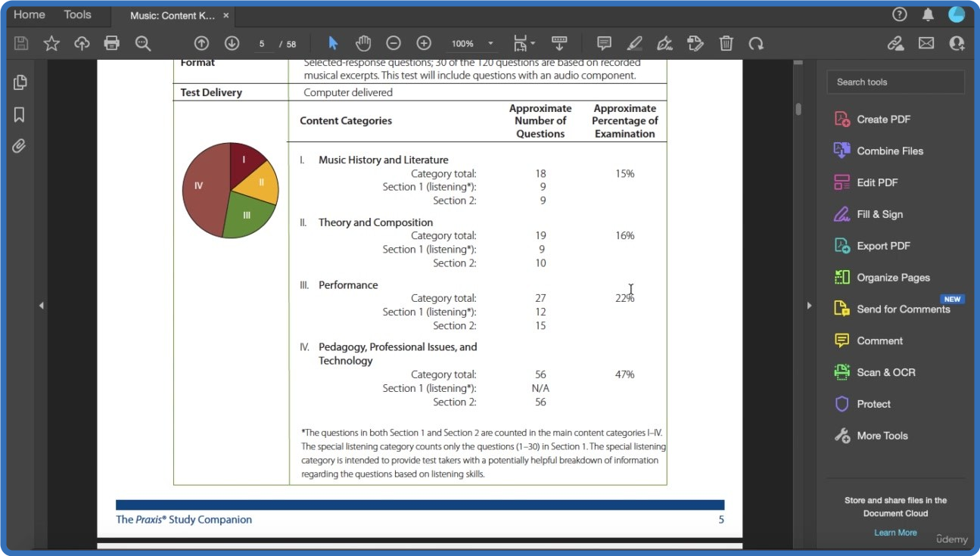The height and width of the screenshot is (556, 980).
Task: Switch to the Tools tab
Action: (x=77, y=14)
